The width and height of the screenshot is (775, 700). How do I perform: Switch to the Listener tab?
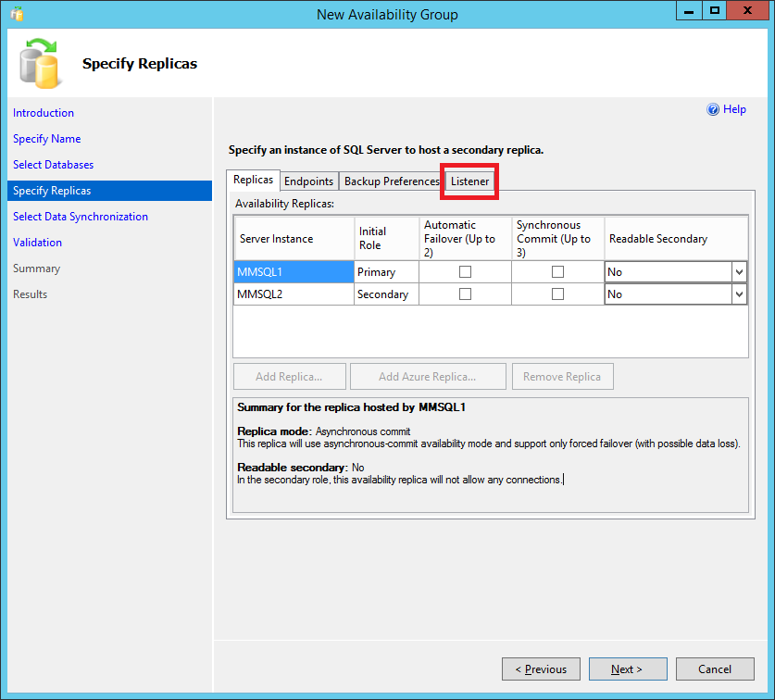pyautogui.click(x=469, y=181)
